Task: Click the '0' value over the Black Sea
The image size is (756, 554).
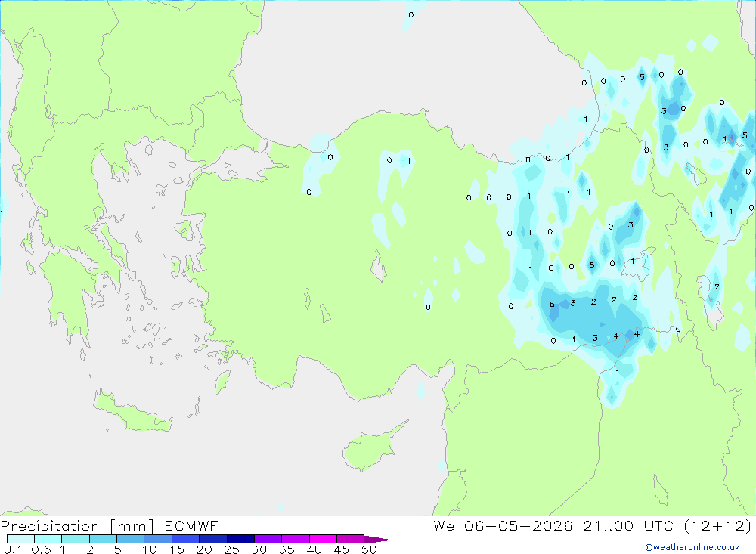Action: click(411, 15)
